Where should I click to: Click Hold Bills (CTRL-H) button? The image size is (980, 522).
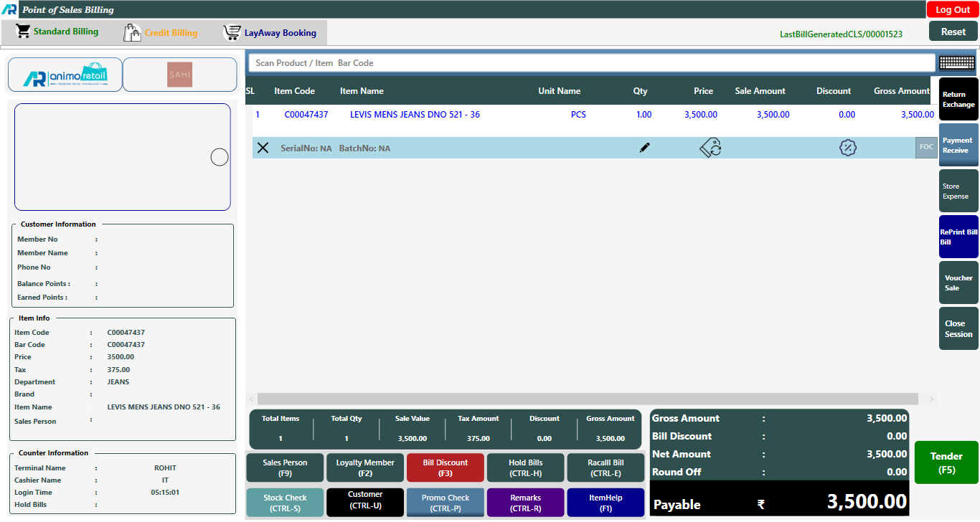point(525,468)
